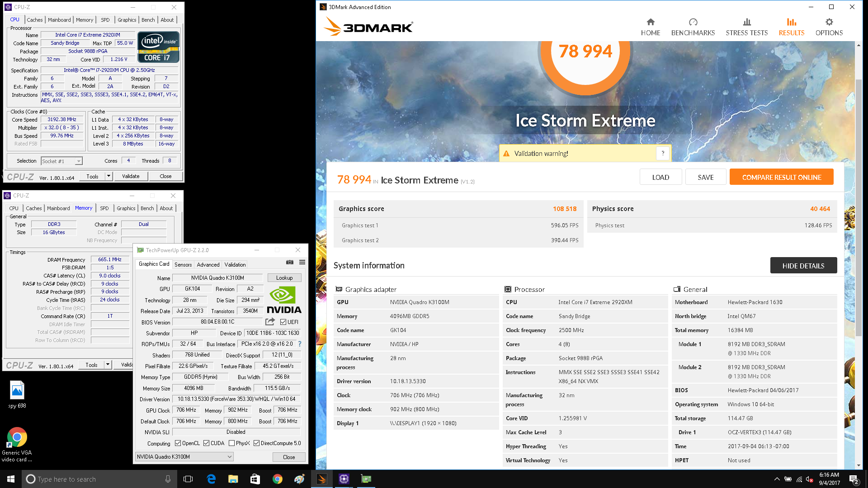The width and height of the screenshot is (868, 488).
Task: Open the Advanced tab in GPU-Z
Action: pyautogui.click(x=208, y=264)
